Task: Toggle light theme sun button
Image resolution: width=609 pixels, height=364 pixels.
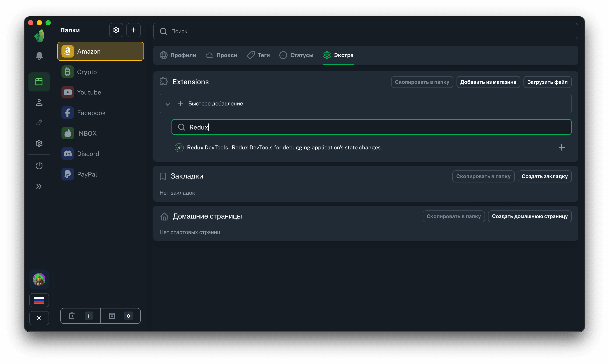Action: [39, 318]
